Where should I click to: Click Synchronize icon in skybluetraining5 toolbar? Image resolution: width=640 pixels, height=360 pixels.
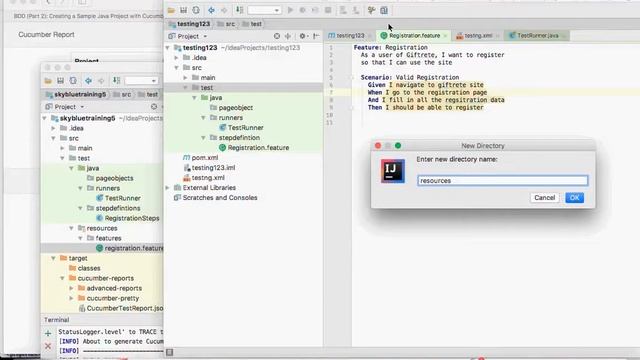click(73, 81)
